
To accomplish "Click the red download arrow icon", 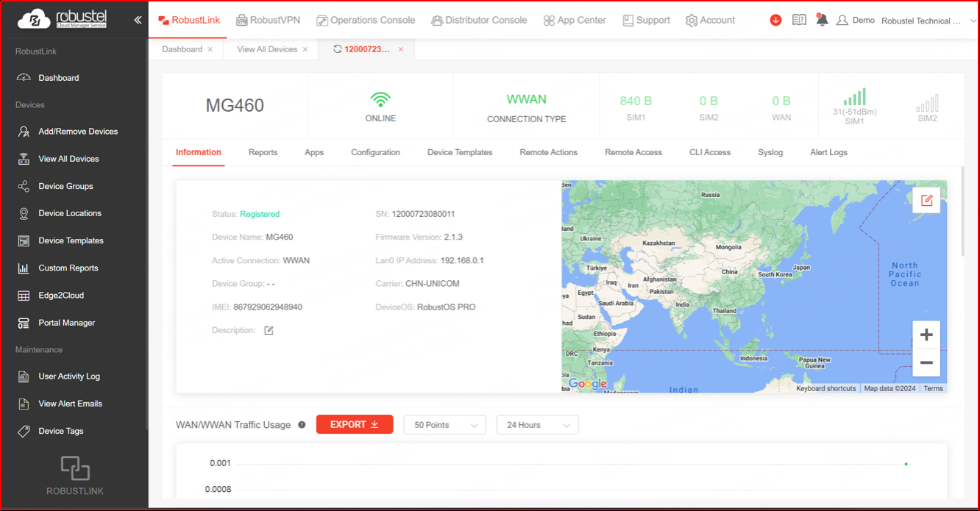I will pos(775,21).
